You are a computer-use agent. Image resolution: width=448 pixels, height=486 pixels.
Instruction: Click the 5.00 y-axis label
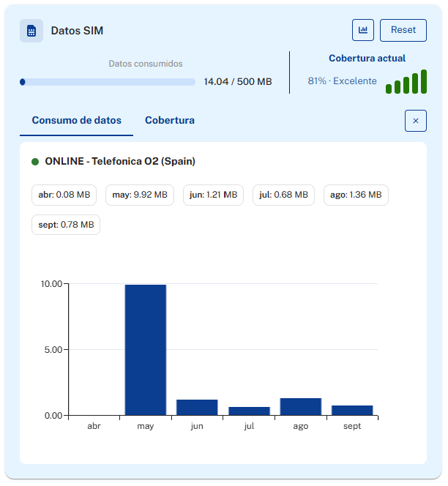tap(53, 350)
